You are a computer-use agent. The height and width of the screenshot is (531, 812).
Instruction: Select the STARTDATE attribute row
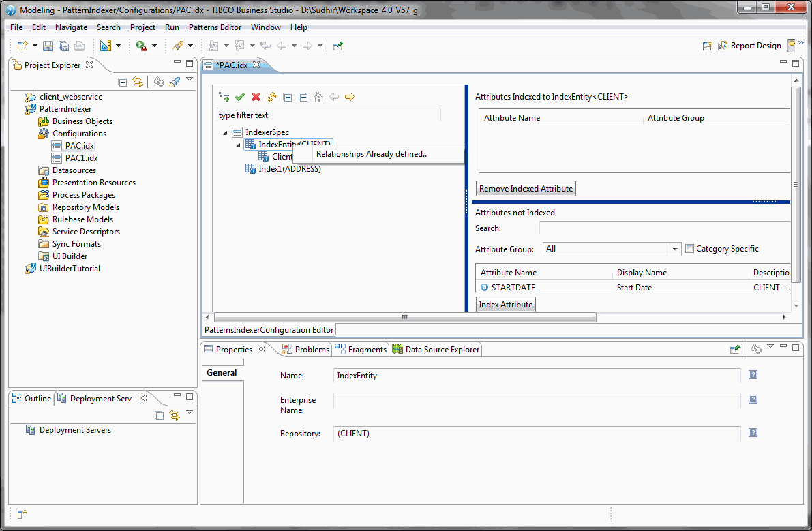[634, 287]
